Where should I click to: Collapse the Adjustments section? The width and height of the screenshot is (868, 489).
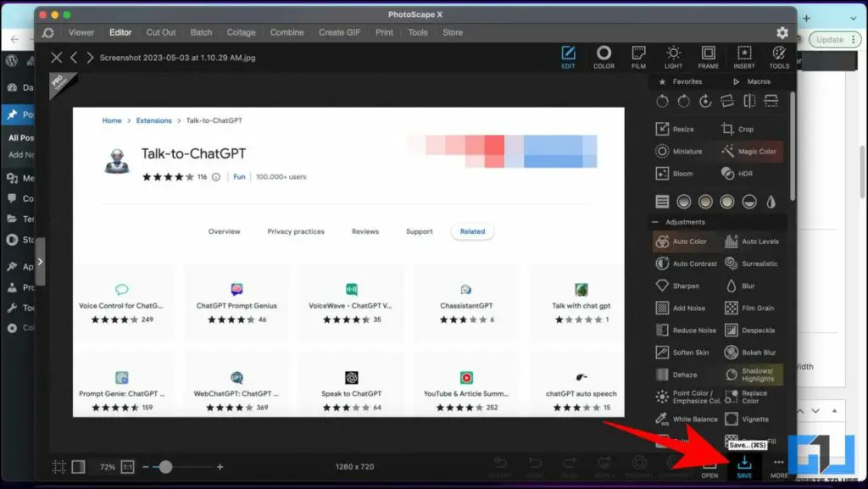point(655,222)
